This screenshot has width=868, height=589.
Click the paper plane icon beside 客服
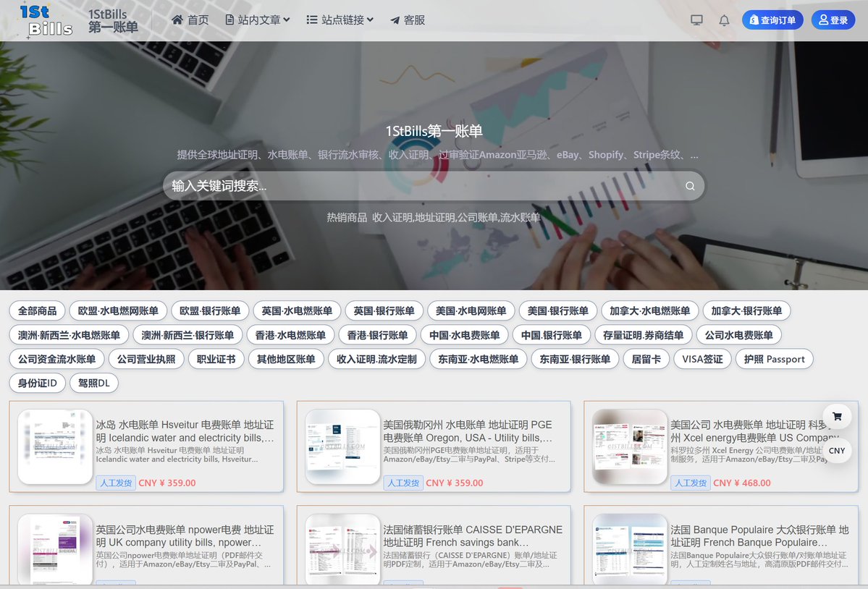(x=395, y=20)
